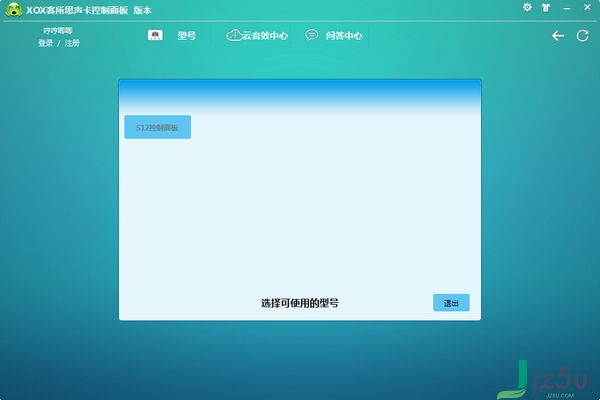Minimize the XOX control panel window
Viewport: 600px width, 400px height.
pyautogui.click(x=567, y=8)
